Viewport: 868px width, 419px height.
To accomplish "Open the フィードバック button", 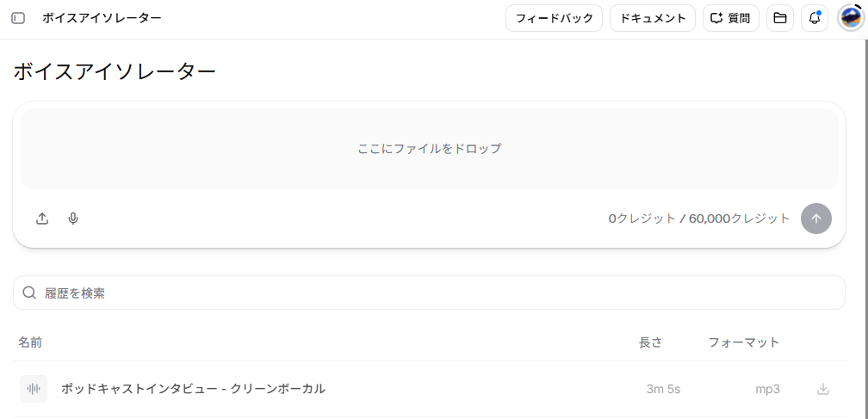I will pos(555,18).
